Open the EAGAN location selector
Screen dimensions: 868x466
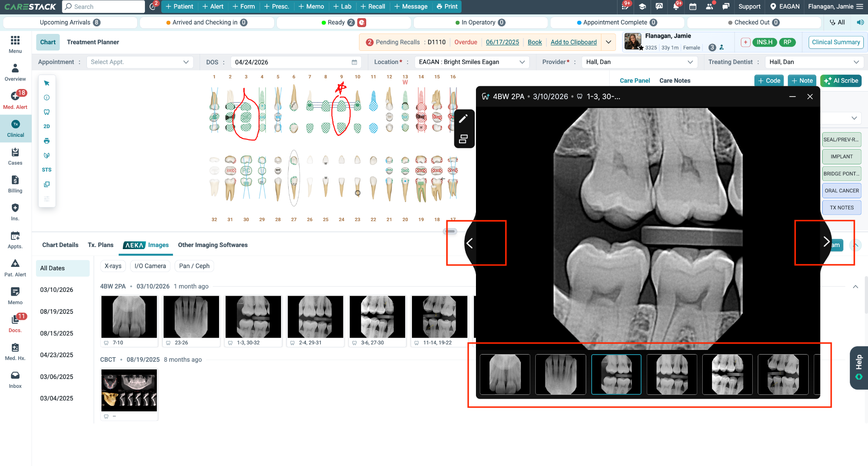click(x=785, y=6)
